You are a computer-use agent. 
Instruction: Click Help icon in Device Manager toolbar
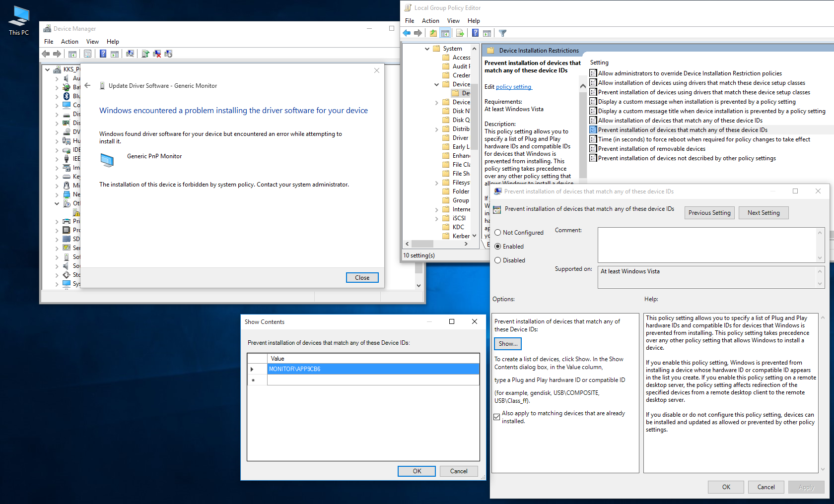pyautogui.click(x=103, y=54)
